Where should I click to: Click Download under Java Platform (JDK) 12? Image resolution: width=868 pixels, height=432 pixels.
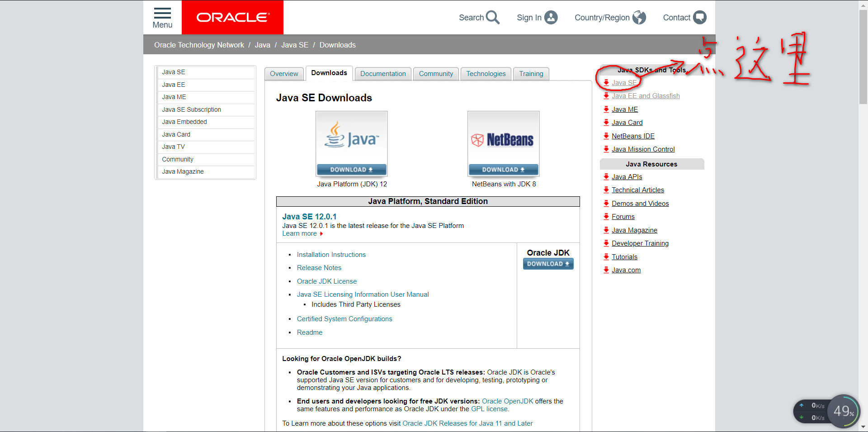tap(352, 170)
